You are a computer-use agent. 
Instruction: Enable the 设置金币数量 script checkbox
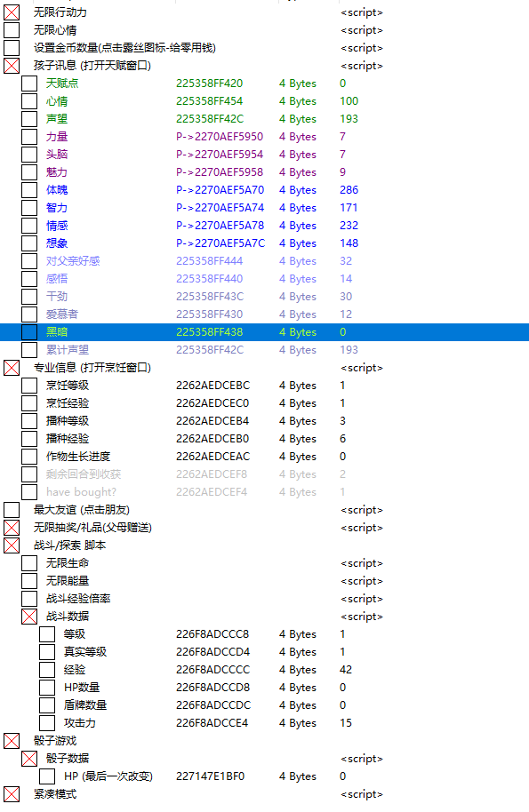[x=12, y=48]
